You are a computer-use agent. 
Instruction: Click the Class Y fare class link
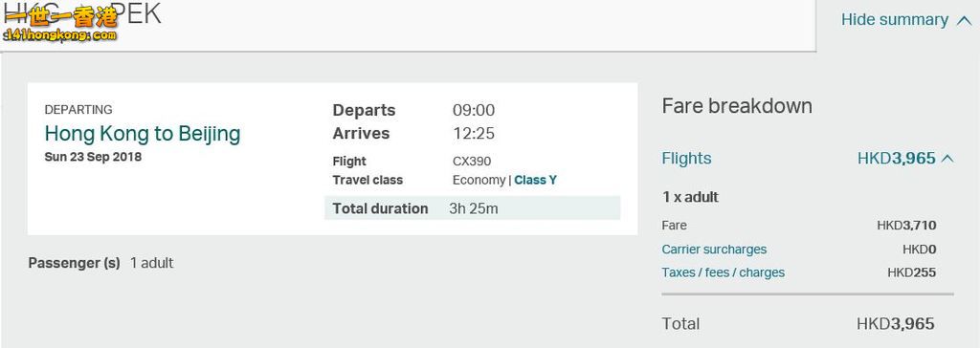(535, 181)
